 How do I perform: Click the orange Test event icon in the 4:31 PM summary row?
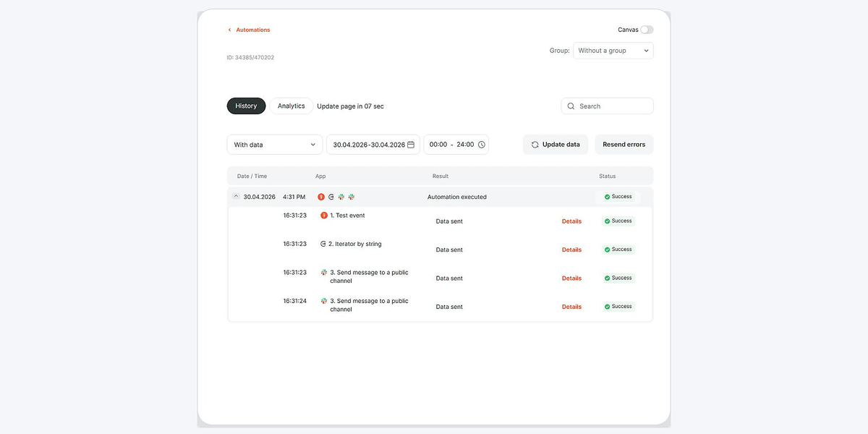click(x=321, y=197)
